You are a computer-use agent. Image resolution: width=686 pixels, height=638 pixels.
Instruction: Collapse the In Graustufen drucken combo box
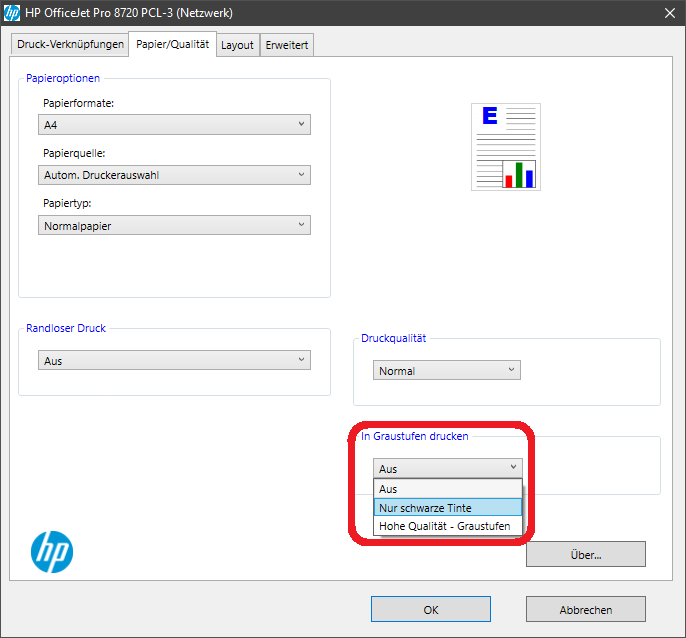coord(448,468)
